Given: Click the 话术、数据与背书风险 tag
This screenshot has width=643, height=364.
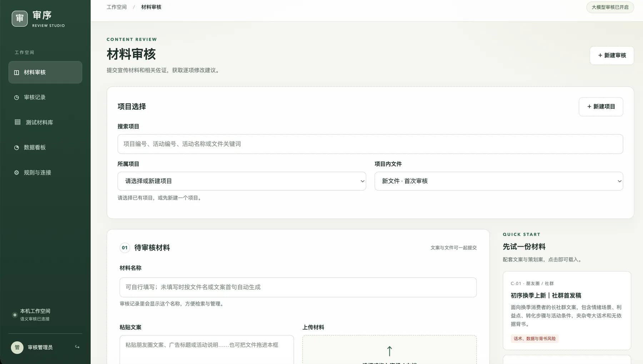Looking at the screenshot, I should pos(535,339).
